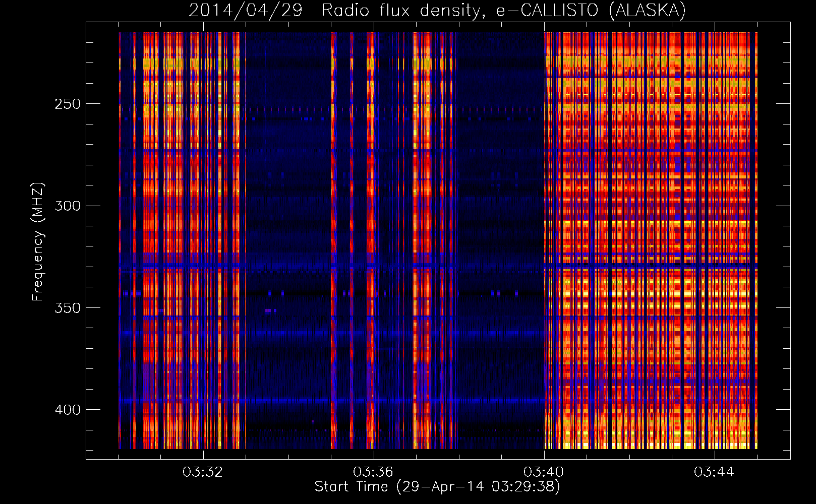Click the date 2014/04/29 in the title
Viewport: 816px width, 504px height.
[246, 11]
